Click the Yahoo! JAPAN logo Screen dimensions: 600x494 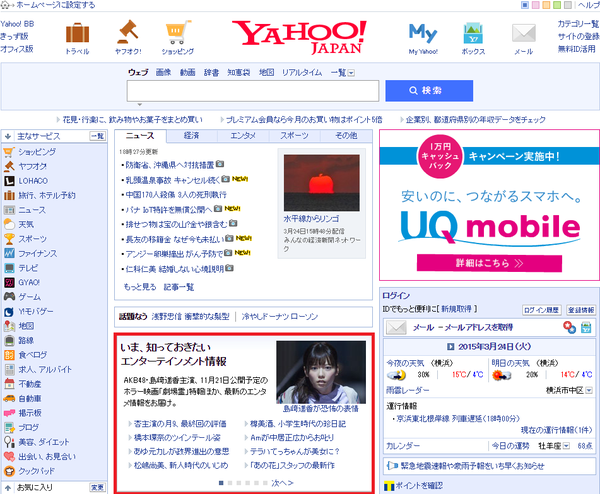click(x=299, y=37)
